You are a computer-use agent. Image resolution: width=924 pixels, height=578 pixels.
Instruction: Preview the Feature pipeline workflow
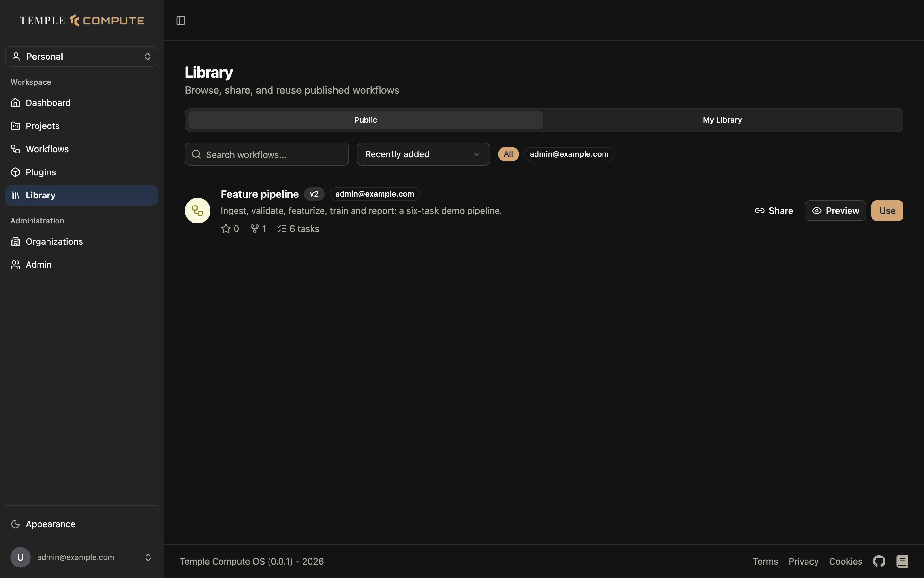835,211
